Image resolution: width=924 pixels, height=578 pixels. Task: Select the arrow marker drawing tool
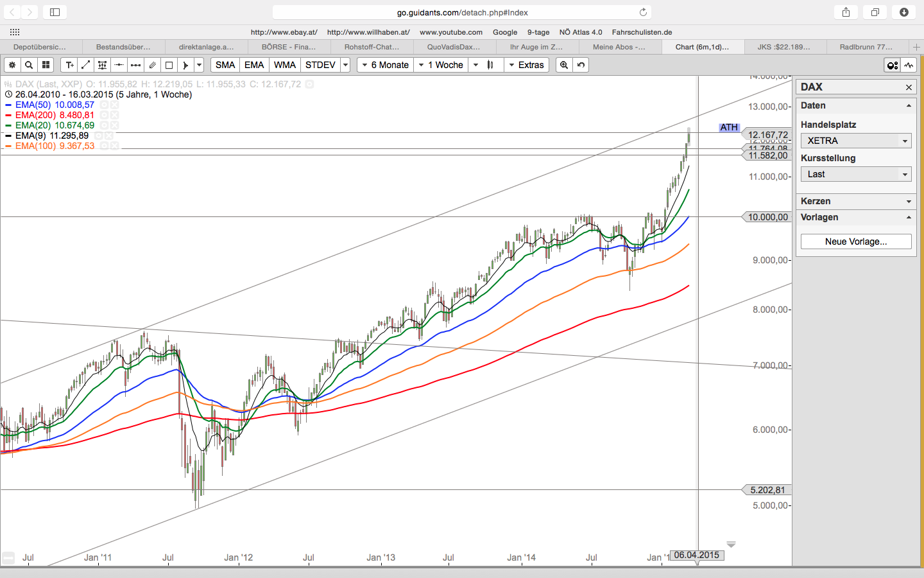coord(186,65)
